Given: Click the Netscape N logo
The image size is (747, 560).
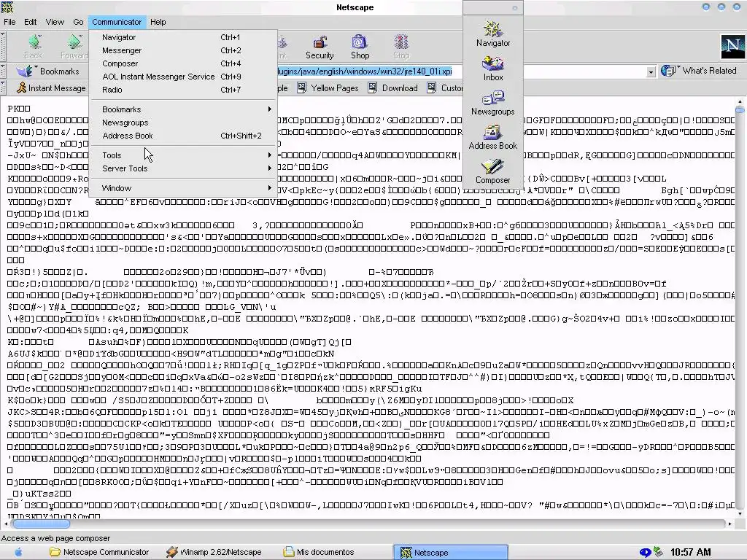Looking at the screenshot, I should pos(732,46).
